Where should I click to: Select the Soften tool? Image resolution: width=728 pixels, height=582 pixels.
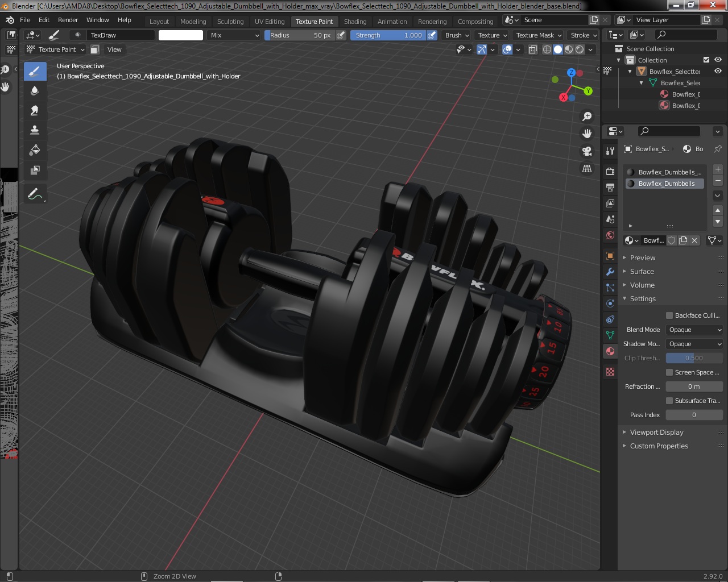[35, 91]
